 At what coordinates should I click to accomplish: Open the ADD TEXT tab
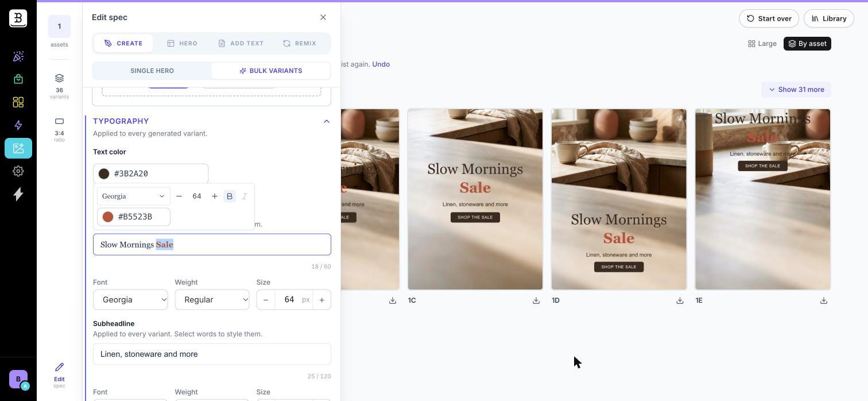coord(241,43)
